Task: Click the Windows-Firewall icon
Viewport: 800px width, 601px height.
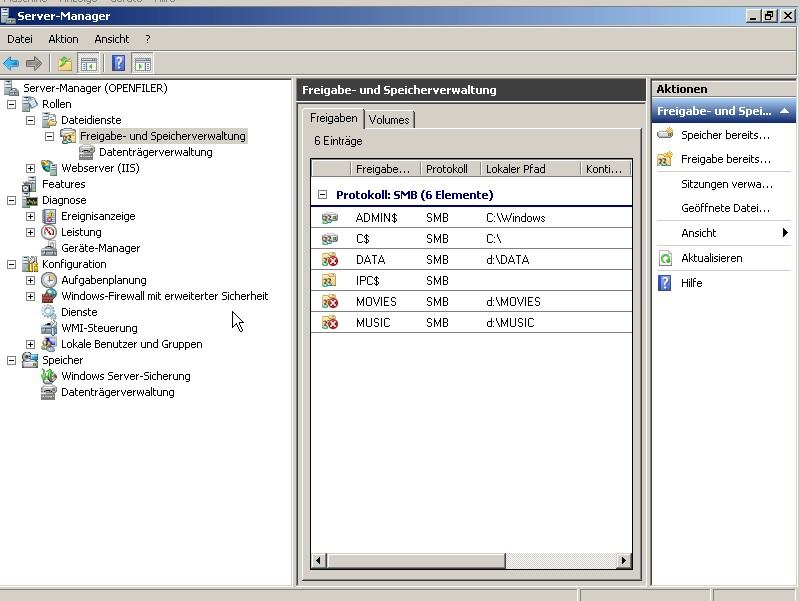Action: pos(49,296)
